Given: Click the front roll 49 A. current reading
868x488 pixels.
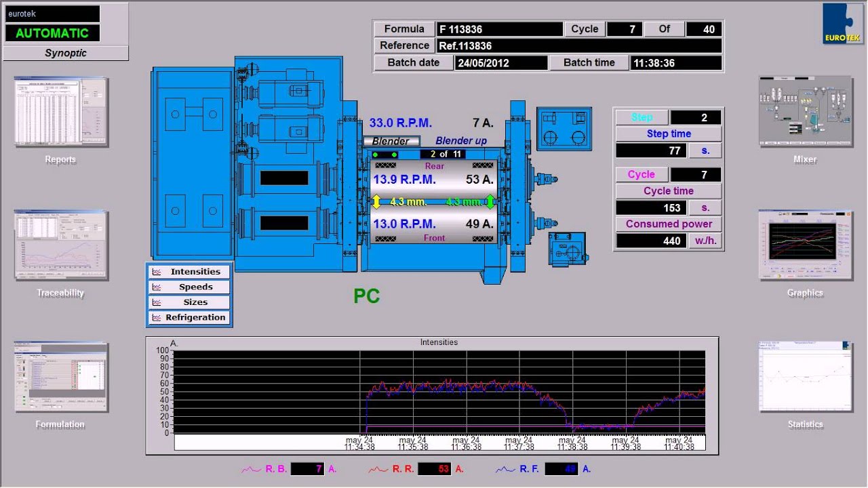Looking at the screenshot, I should click(x=479, y=224).
